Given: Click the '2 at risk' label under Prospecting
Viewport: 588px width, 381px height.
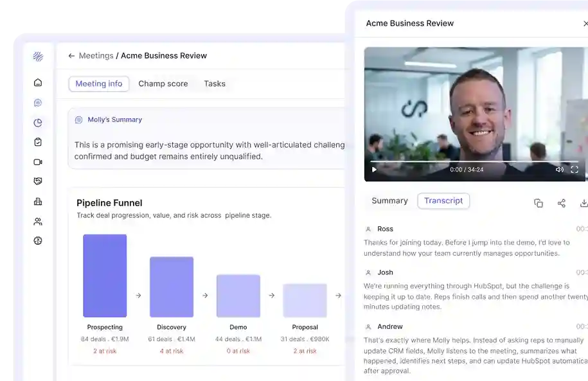Looking at the screenshot, I should (x=105, y=351).
